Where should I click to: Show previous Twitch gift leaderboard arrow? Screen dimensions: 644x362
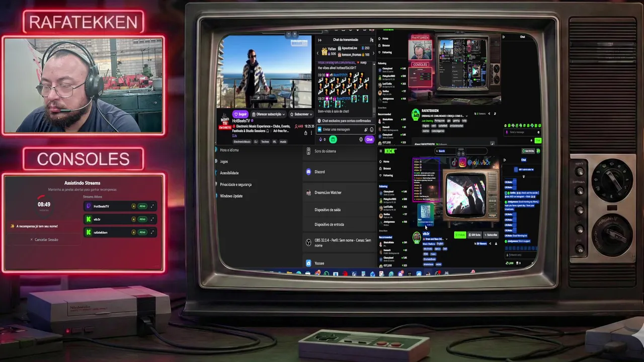(x=317, y=53)
